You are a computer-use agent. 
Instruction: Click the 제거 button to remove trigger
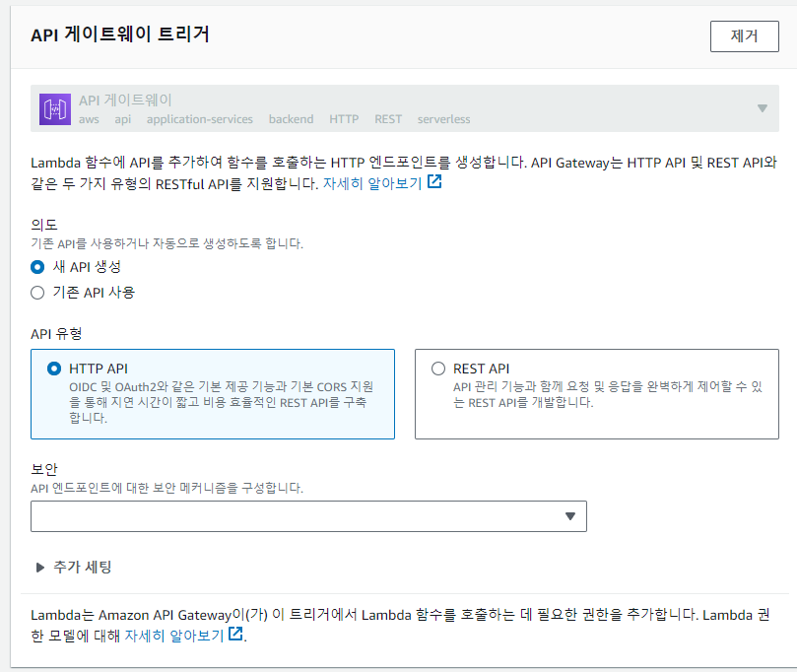(745, 35)
